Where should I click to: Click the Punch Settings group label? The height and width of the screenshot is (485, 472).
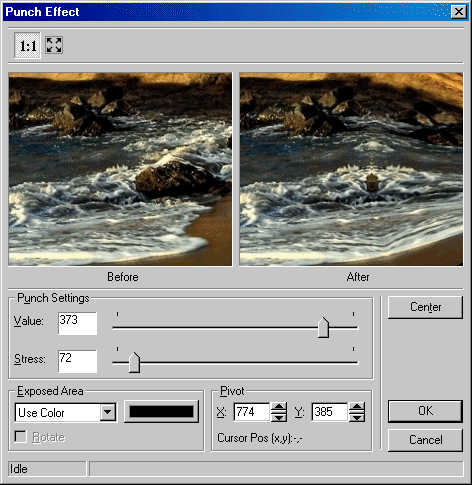53,298
